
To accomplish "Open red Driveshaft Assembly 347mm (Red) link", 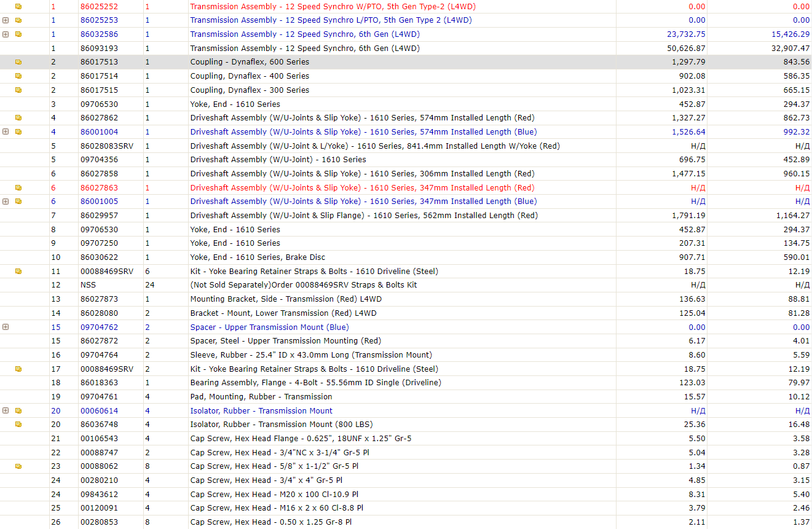I will point(362,187).
